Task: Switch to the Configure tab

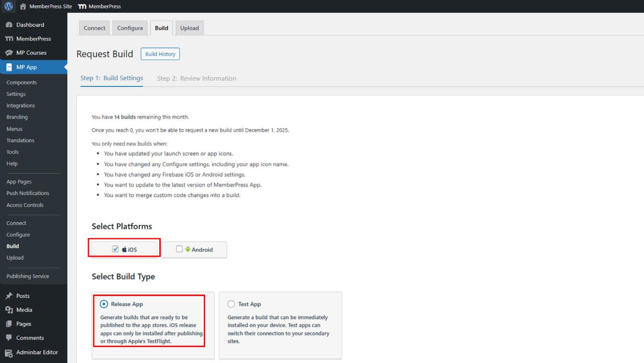Action: coord(130,28)
